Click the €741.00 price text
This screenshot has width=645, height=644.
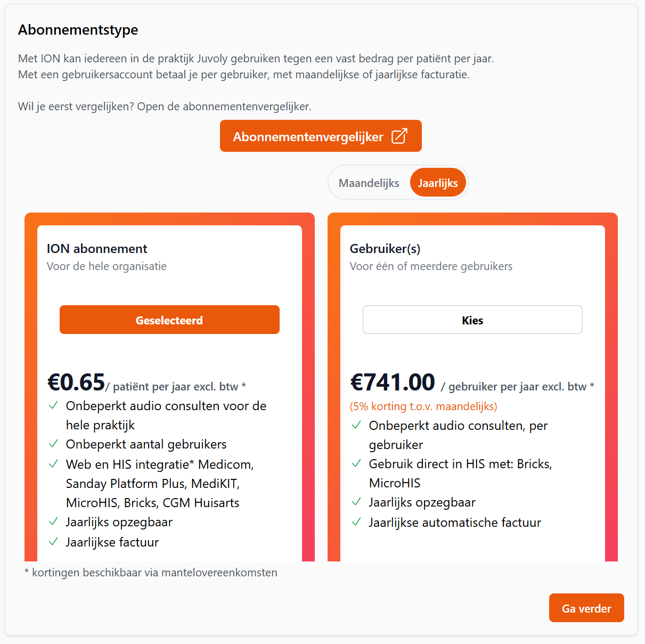point(393,382)
